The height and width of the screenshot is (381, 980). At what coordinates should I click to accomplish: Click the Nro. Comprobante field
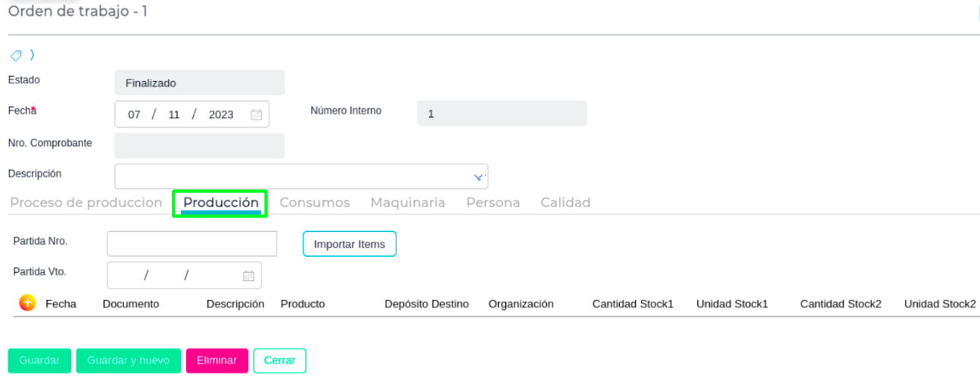[x=200, y=146]
